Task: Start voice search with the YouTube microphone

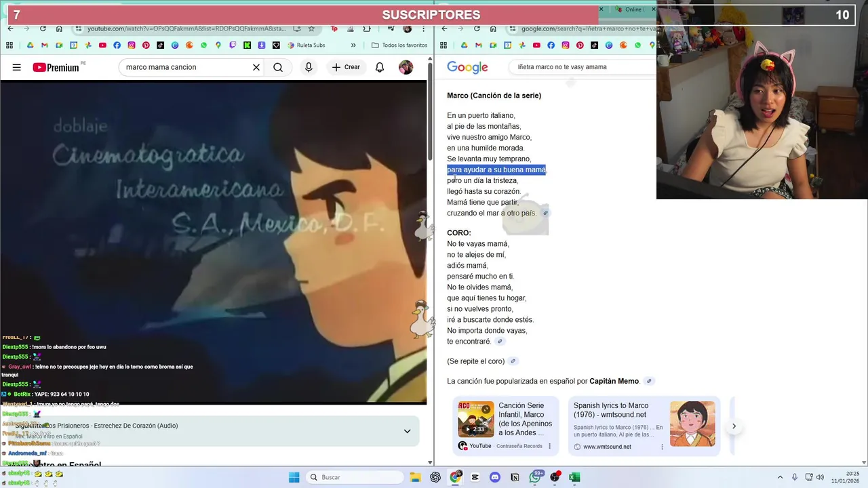Action: pos(309,67)
